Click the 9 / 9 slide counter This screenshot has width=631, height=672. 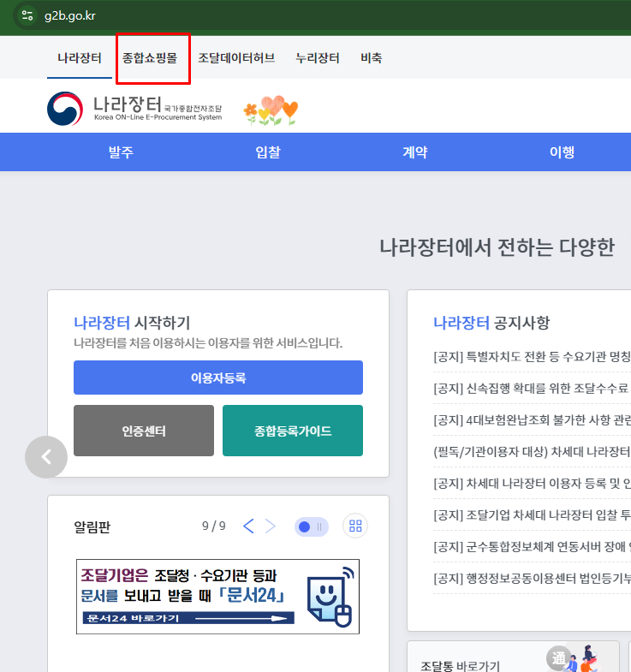click(214, 526)
